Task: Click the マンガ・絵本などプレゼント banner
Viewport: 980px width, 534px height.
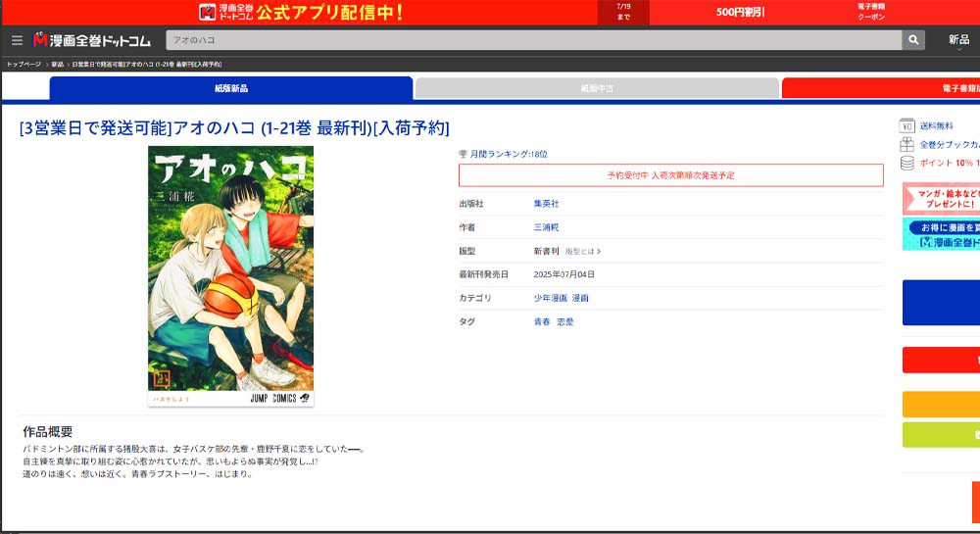Action: [941, 199]
